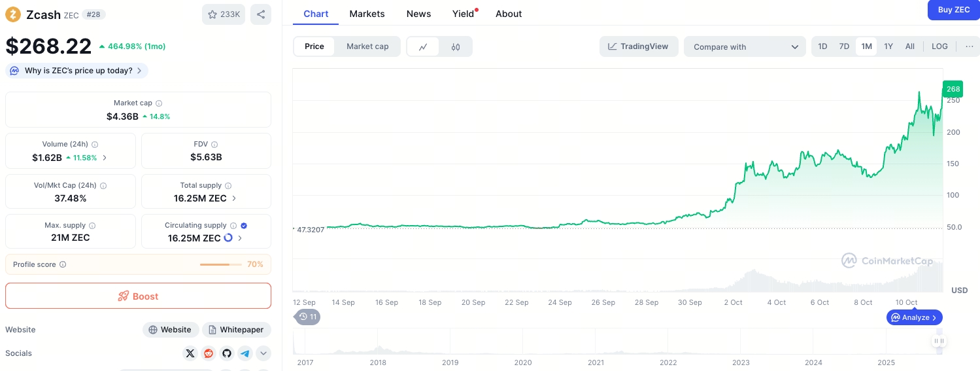Open the Reddit social icon
This screenshot has width=980, height=371.
[x=209, y=353]
